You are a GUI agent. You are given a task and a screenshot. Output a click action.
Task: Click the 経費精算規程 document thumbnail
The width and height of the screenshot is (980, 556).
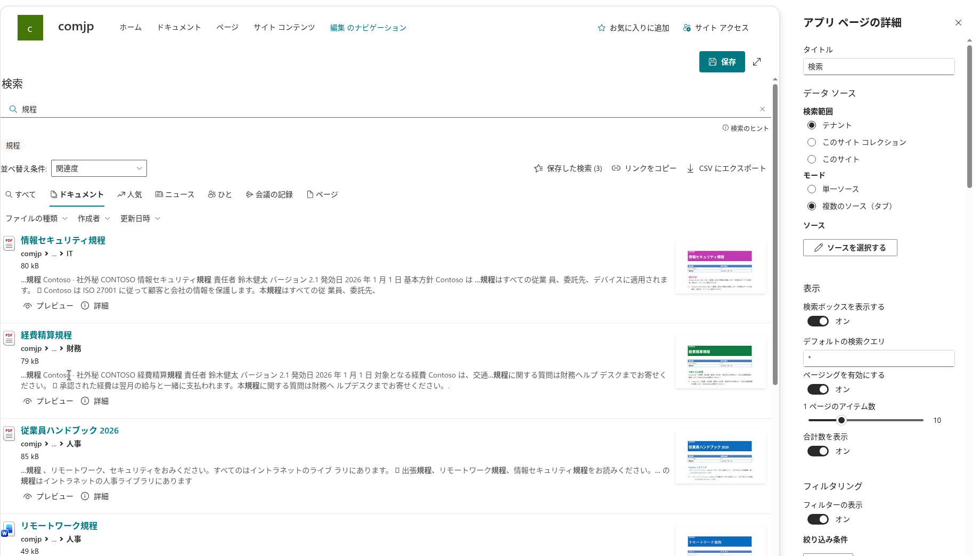[720, 362]
